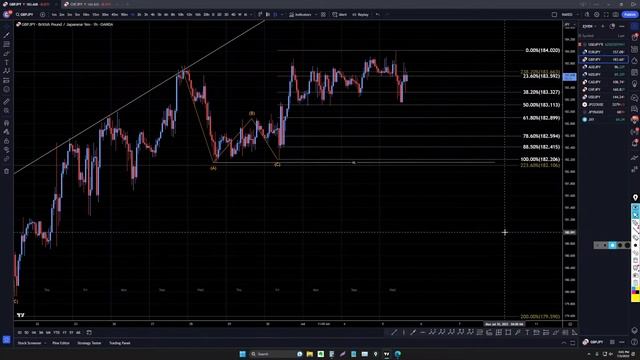Remove drawings with the trash icon
640x360 pixels.
pos(7,171)
